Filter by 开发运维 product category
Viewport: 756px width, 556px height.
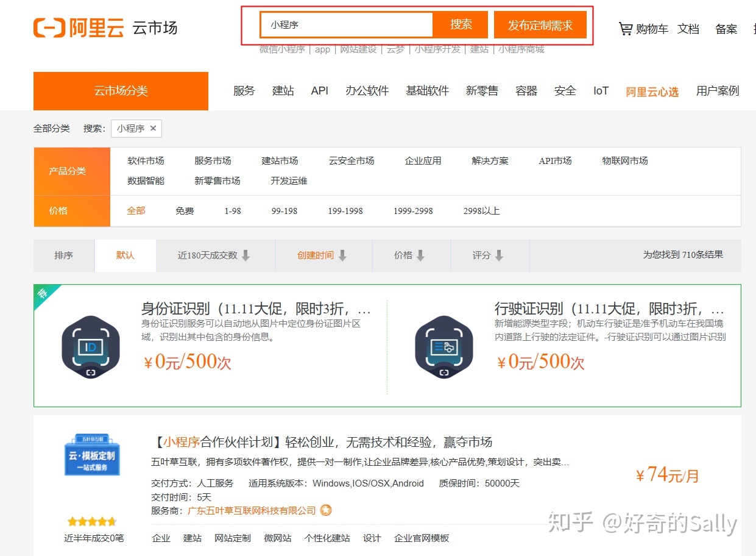click(289, 181)
